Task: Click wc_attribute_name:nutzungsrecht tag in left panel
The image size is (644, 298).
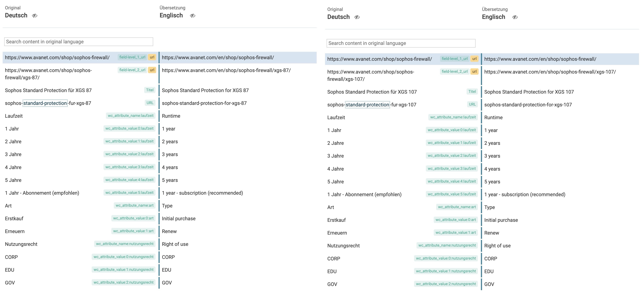Action: 125,244
